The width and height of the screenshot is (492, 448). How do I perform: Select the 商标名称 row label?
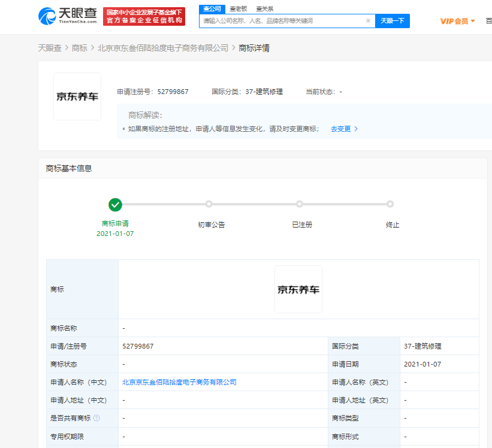click(x=64, y=328)
